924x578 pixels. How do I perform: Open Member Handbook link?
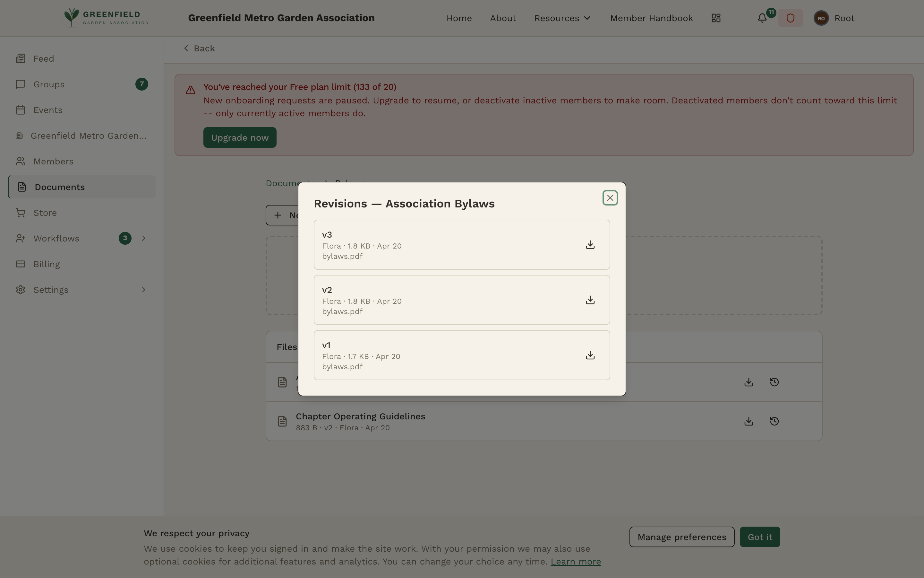pos(651,18)
